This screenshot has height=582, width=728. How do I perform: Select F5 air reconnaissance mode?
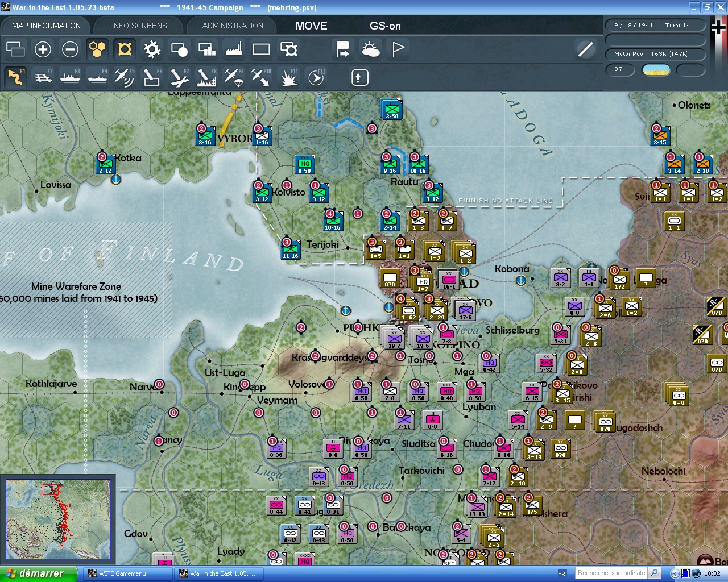click(x=125, y=77)
